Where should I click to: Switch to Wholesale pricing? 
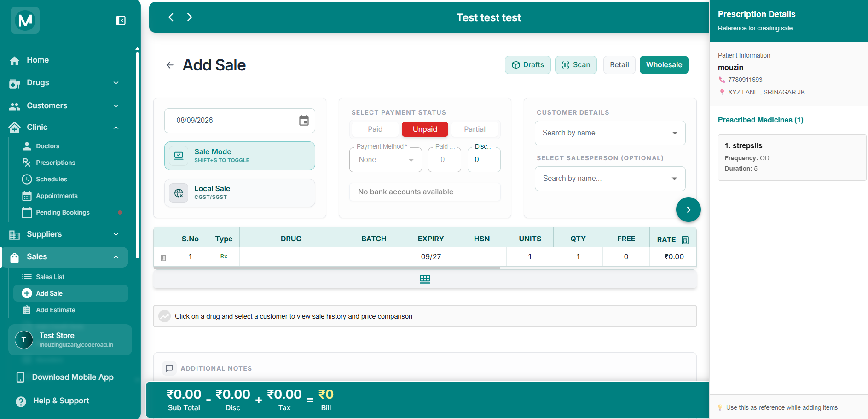664,65
